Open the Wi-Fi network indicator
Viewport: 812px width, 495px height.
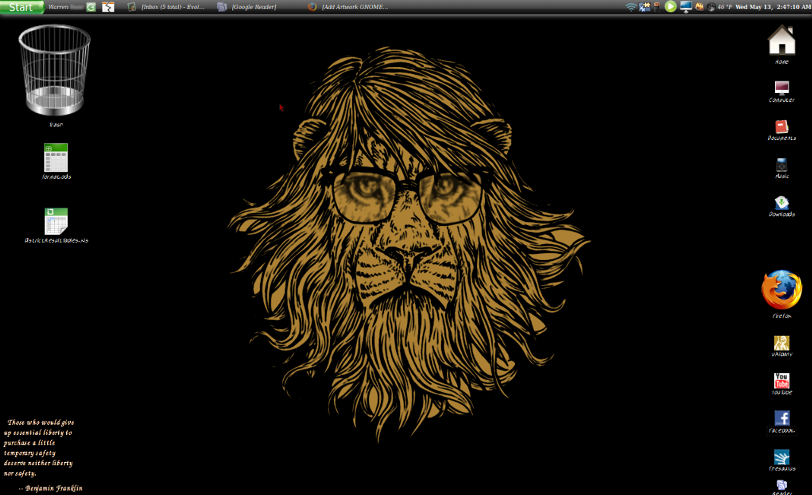tap(631, 7)
